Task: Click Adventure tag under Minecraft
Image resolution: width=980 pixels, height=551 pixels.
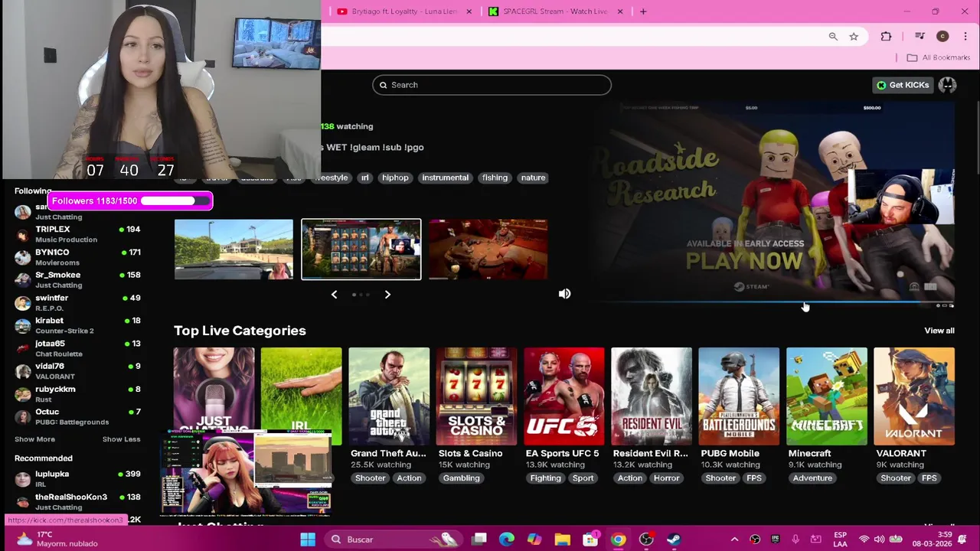Action: 812,478
